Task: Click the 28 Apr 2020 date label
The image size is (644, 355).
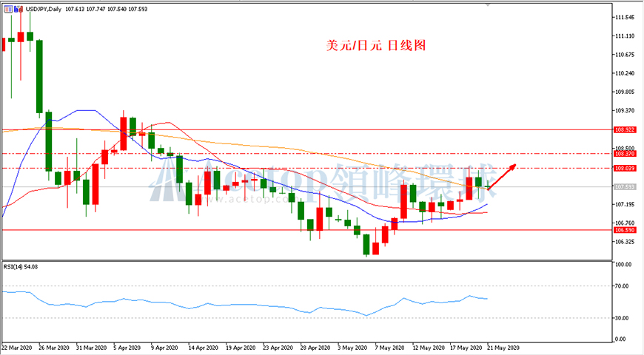Action: point(315,348)
